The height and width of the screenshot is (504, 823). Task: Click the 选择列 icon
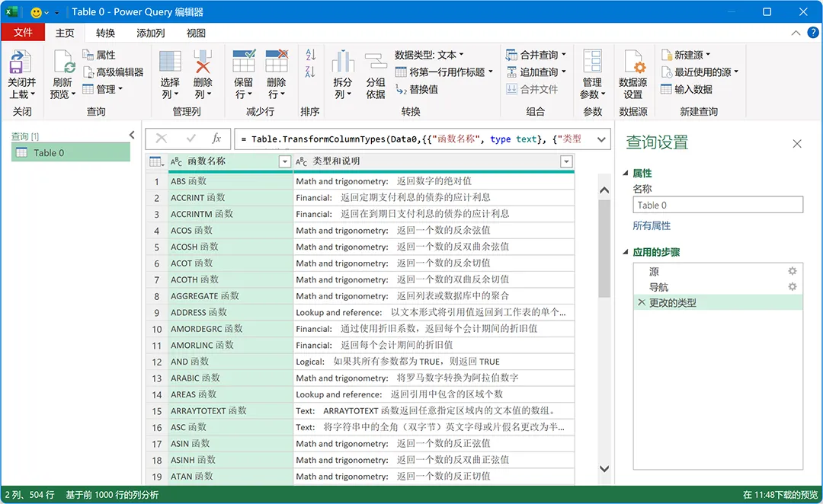tap(170, 62)
